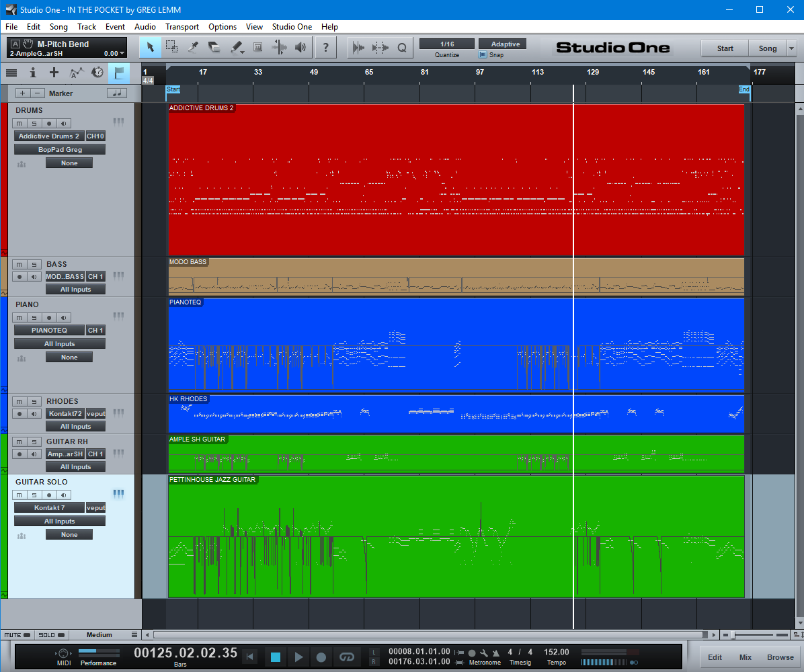Toggle the Snap checkbox

pyautogui.click(x=483, y=55)
